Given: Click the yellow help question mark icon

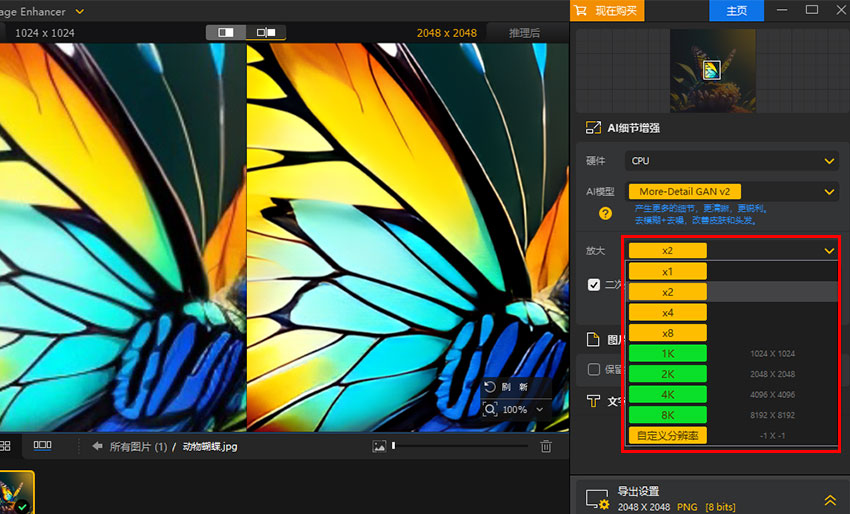Looking at the screenshot, I should pyautogui.click(x=605, y=213).
